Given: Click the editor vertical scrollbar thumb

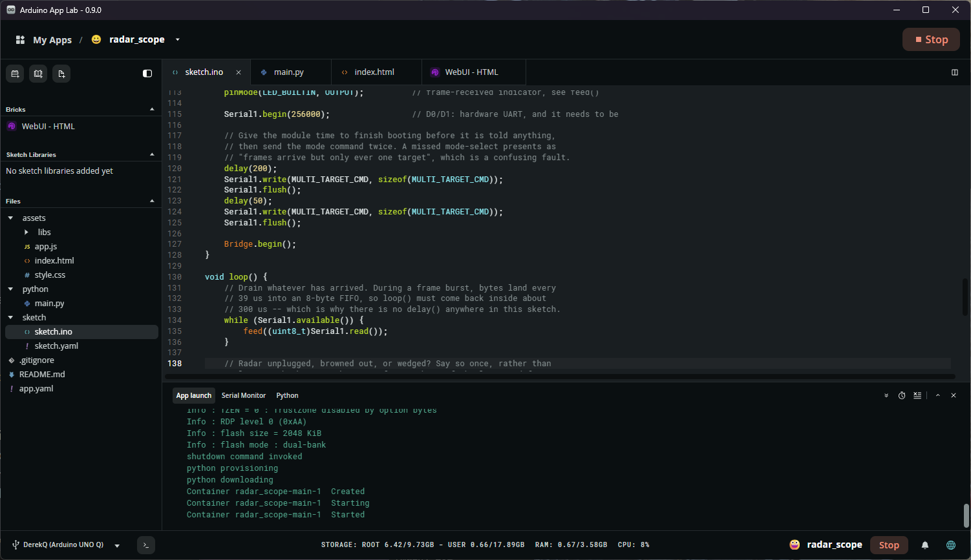Looking at the screenshot, I should tap(965, 297).
